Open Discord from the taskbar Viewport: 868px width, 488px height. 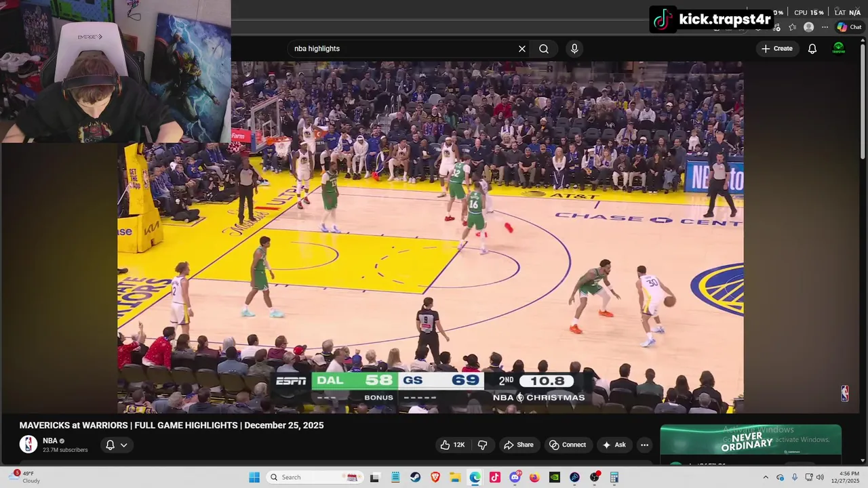[x=515, y=477]
